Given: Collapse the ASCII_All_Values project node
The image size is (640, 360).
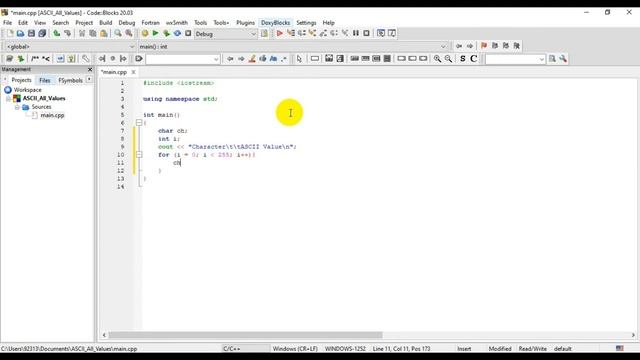Looking at the screenshot, I should point(8,98).
